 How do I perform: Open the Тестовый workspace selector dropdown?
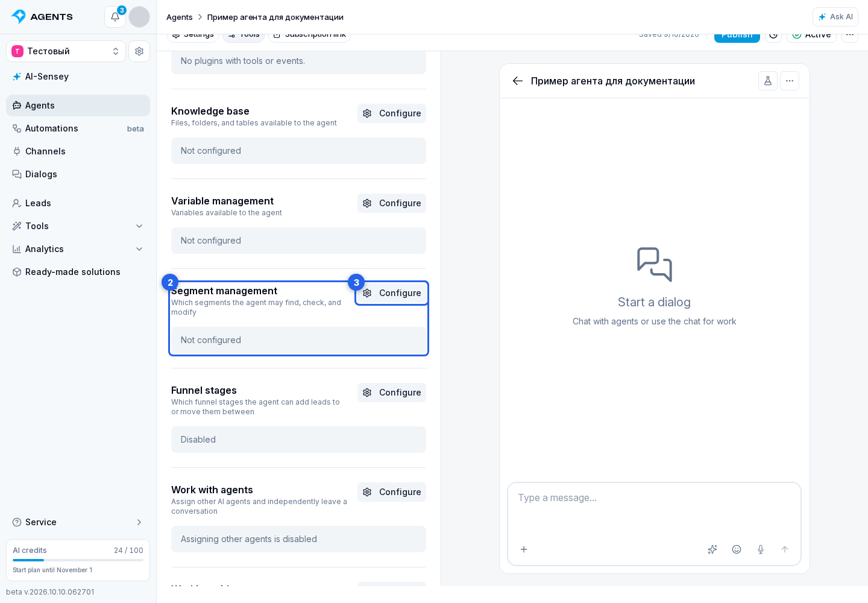pos(66,51)
